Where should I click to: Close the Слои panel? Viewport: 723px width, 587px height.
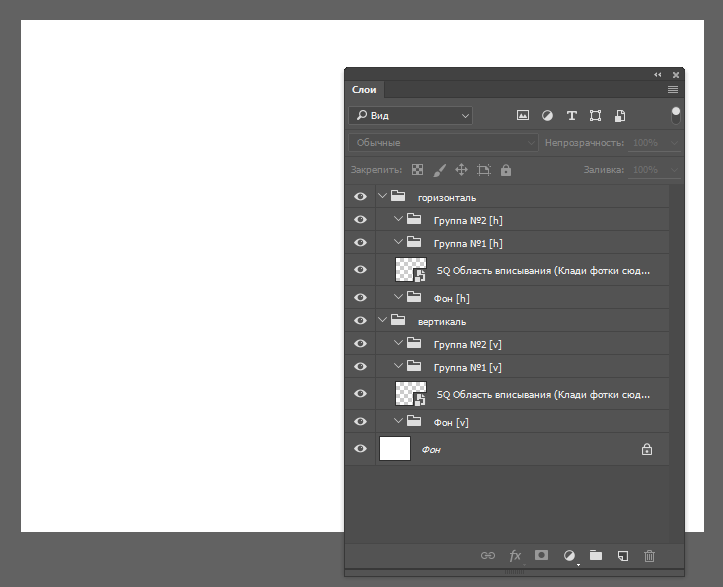click(676, 75)
